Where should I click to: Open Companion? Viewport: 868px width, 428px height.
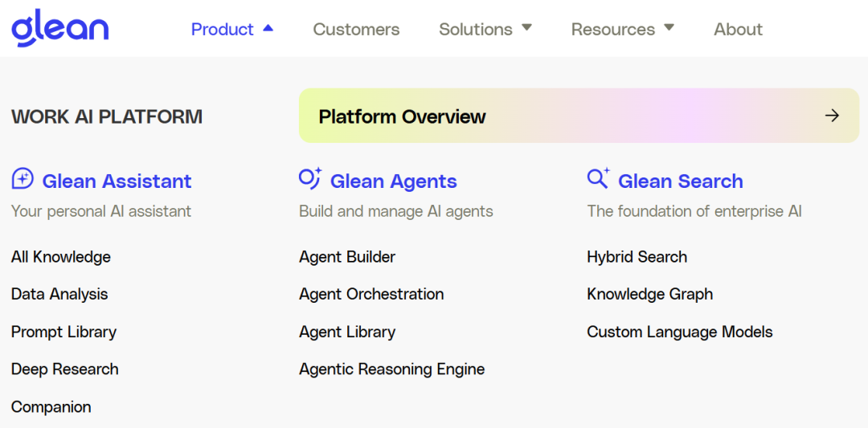point(51,407)
